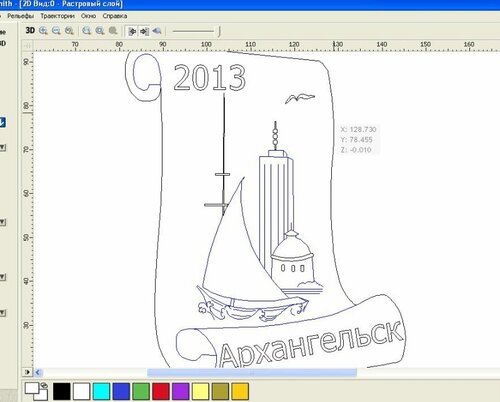Image resolution: width=500 pixels, height=402 pixels.
Task: Expand the topmost left panel dropdown arrow
Action: point(3,147)
